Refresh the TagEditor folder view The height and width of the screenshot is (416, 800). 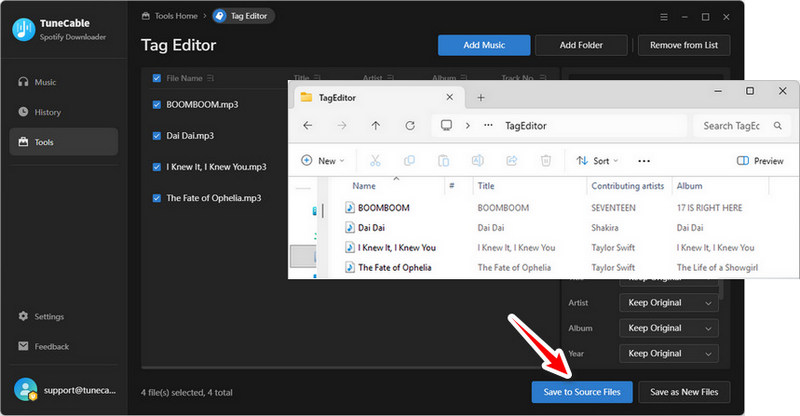[410, 126]
